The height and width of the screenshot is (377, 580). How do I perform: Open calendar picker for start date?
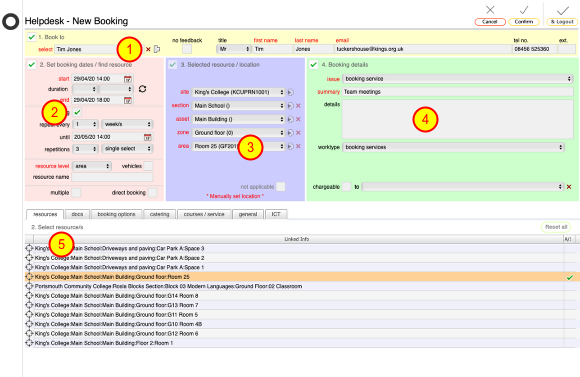pyautogui.click(x=128, y=79)
